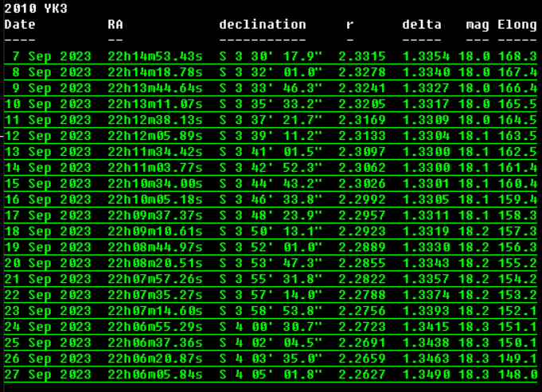
Task: Click the delta column header
Action: [422, 25]
